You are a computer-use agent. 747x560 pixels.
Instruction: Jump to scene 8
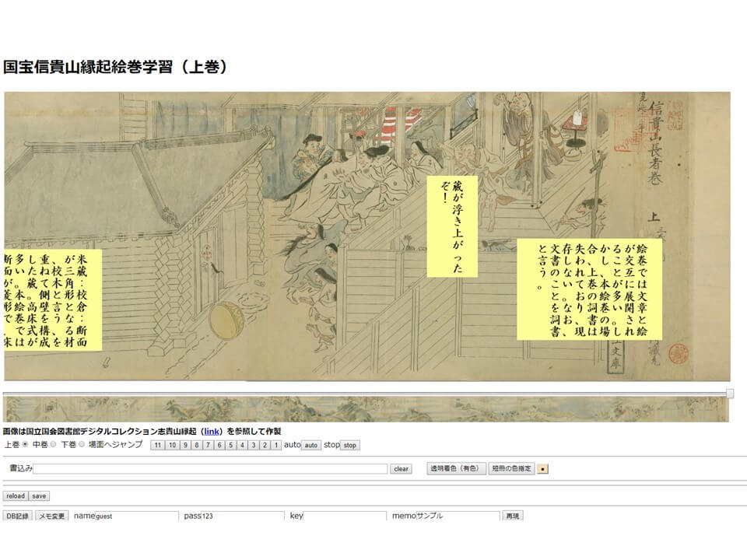(197, 445)
